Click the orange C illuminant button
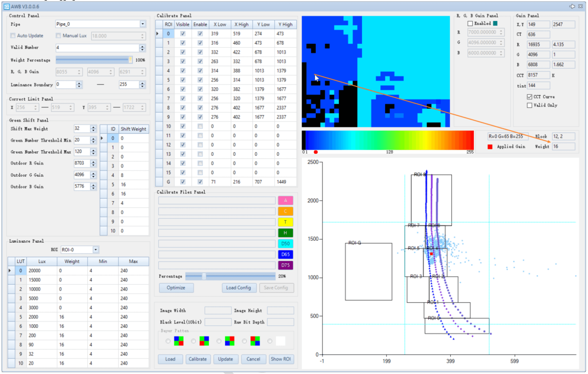Viewport: 588px width, 374px height. tap(285, 211)
